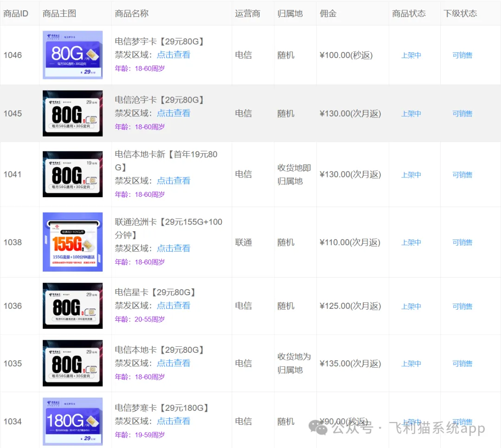The height and width of the screenshot is (448, 501).
Task: Click age text 20-55周岁
Action: (149, 319)
